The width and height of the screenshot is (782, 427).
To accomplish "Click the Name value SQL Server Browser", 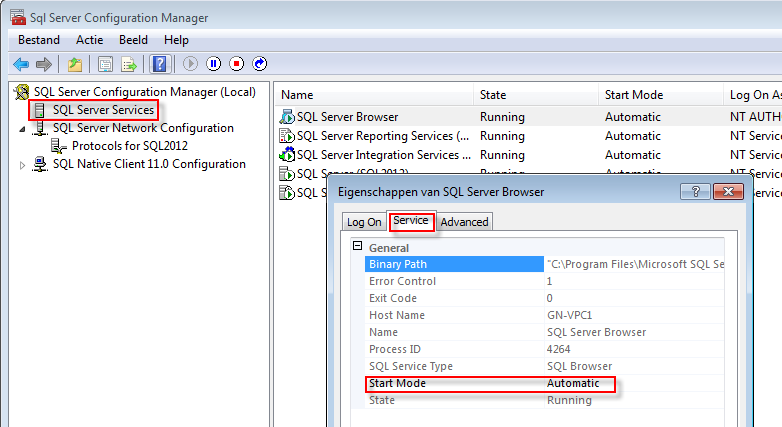I will click(x=596, y=332).
